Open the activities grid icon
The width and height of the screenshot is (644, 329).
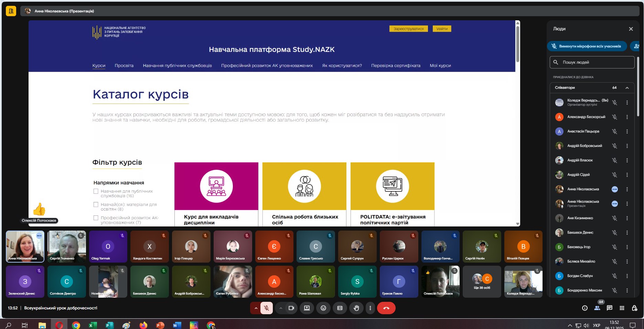(622, 308)
